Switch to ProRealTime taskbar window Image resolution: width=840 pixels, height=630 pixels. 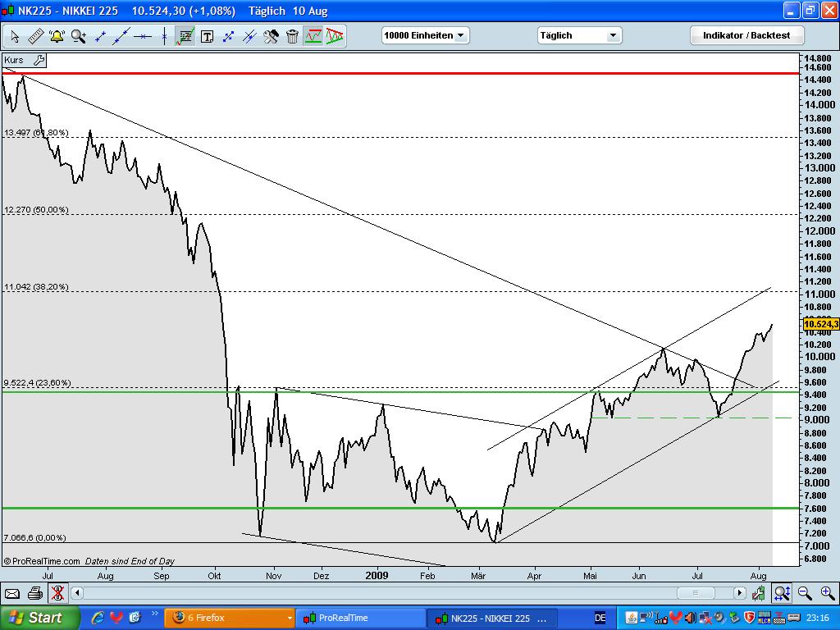coord(361,618)
